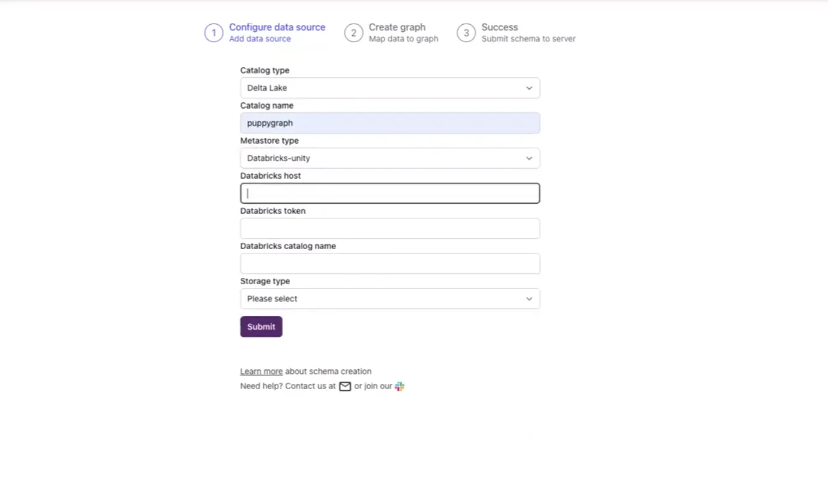
Task: Click step 1 circled indicator icon
Action: point(213,33)
